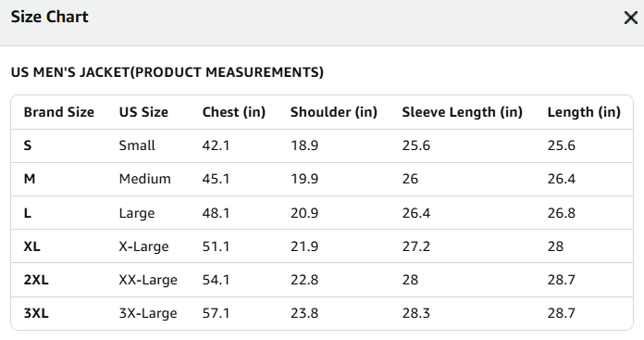644x340 pixels.
Task: Click the M brand size cell
Action: 30,179
